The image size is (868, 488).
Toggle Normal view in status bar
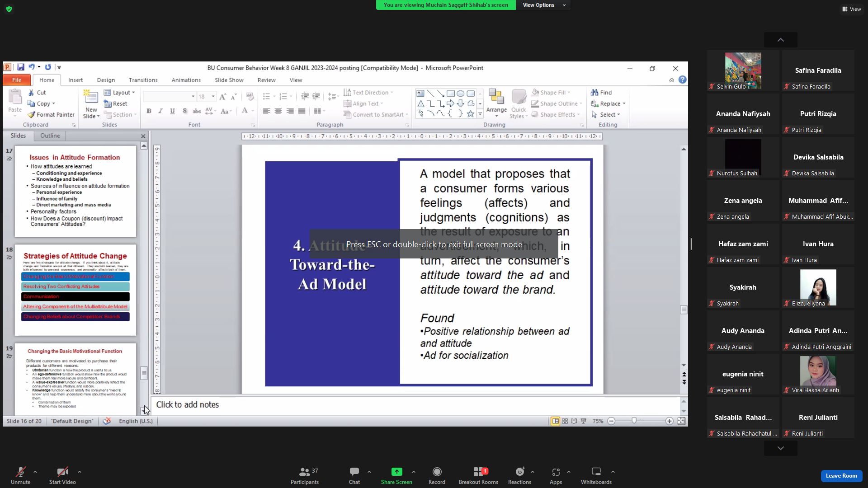click(x=555, y=421)
